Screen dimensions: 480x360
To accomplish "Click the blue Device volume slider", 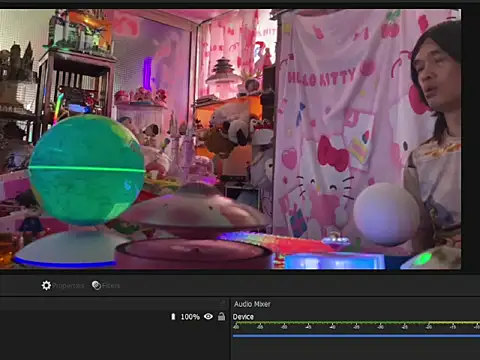I will tap(356, 336).
